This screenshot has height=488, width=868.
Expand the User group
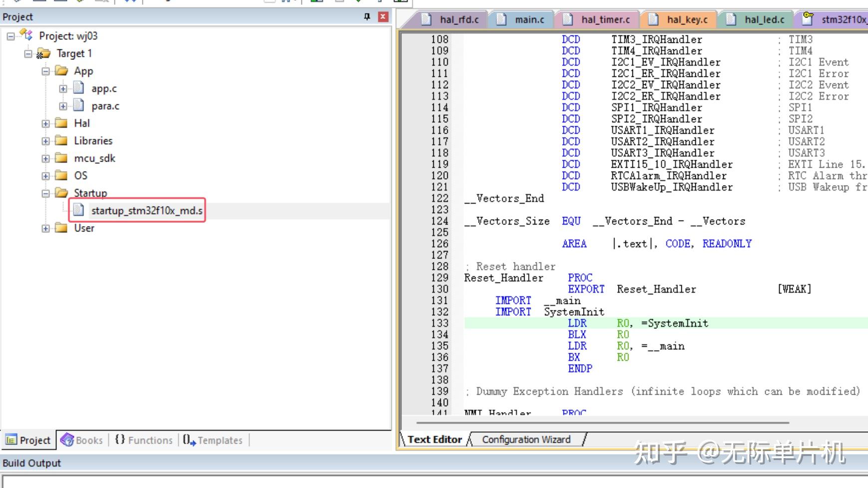coord(45,228)
